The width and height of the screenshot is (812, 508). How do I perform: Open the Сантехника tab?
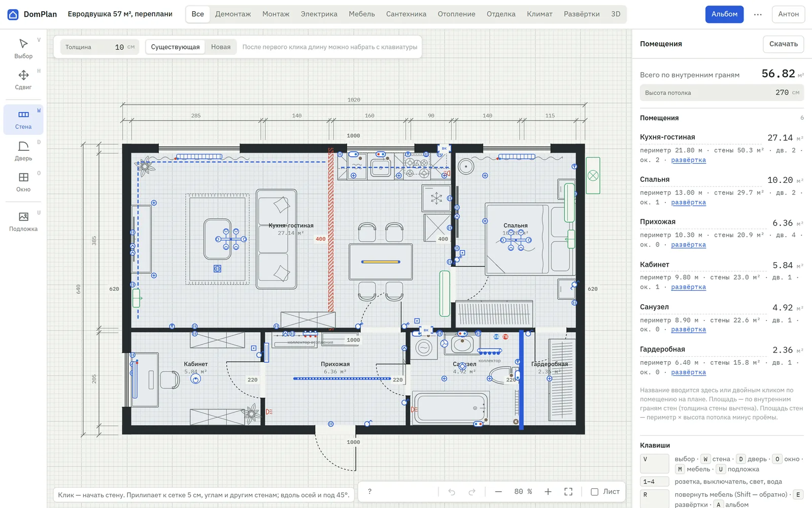pos(406,14)
